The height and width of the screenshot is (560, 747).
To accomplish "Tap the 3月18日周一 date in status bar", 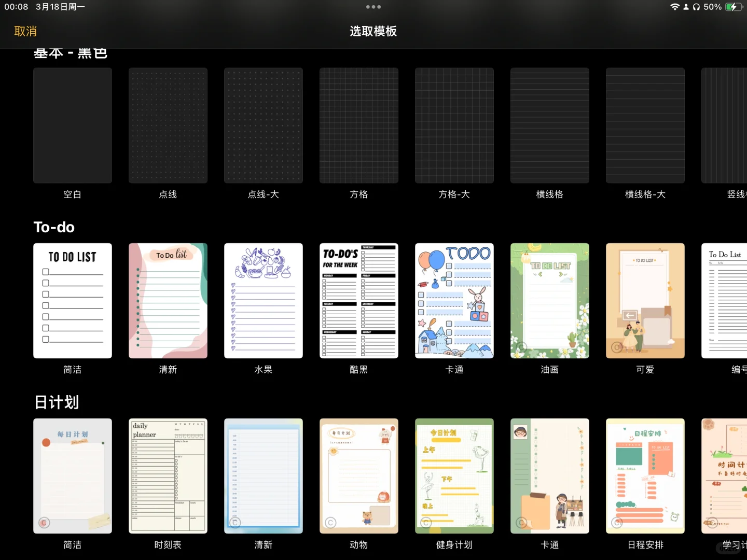I will (60, 7).
